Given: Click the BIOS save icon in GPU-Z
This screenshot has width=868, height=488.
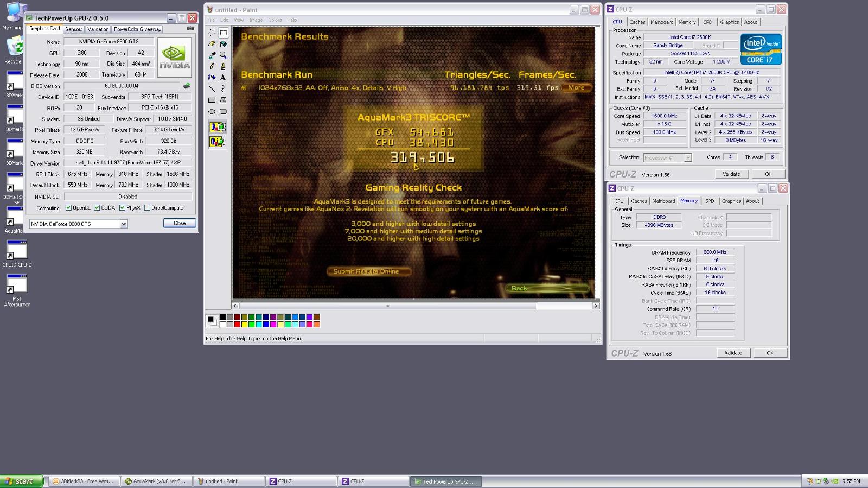Looking at the screenshot, I should [x=187, y=86].
